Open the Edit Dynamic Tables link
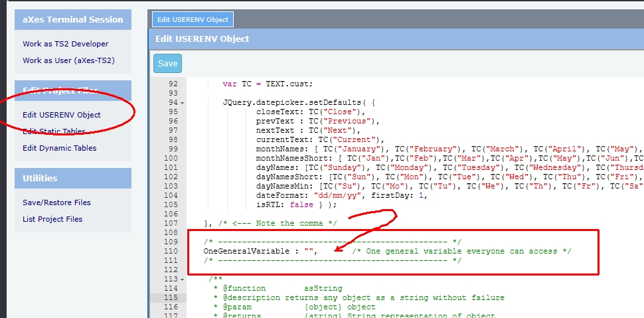Viewport: 644px width, 318px height. tap(59, 148)
